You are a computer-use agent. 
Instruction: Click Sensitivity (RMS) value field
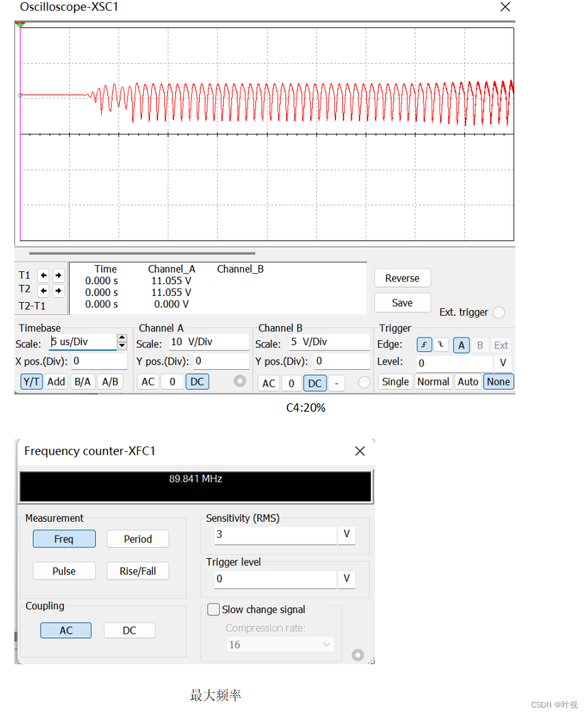tap(276, 535)
